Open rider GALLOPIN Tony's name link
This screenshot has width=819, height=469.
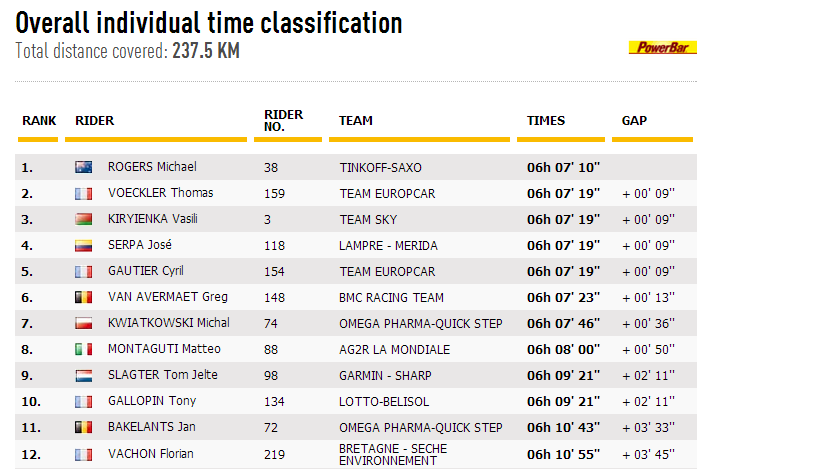152,401
